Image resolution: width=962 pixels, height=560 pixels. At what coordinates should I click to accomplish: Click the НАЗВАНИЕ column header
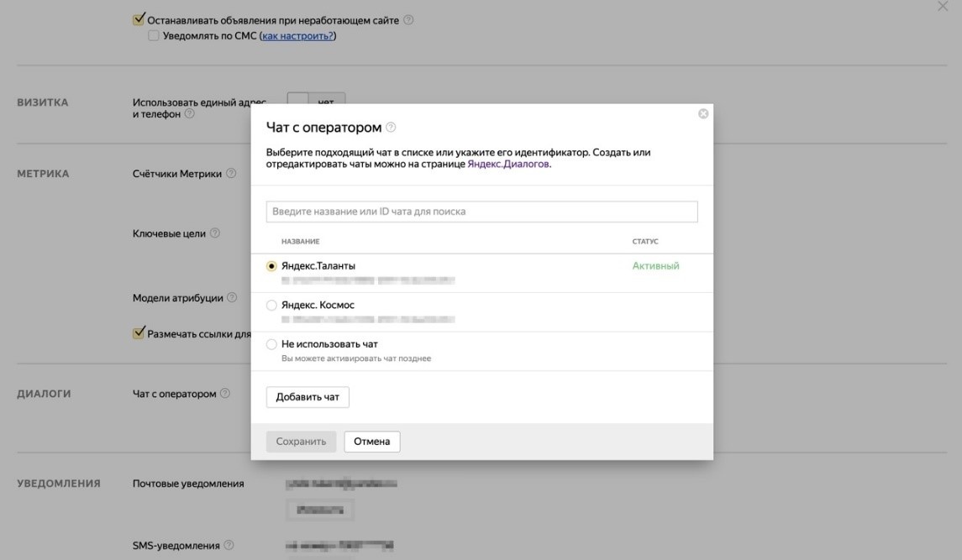pos(301,242)
